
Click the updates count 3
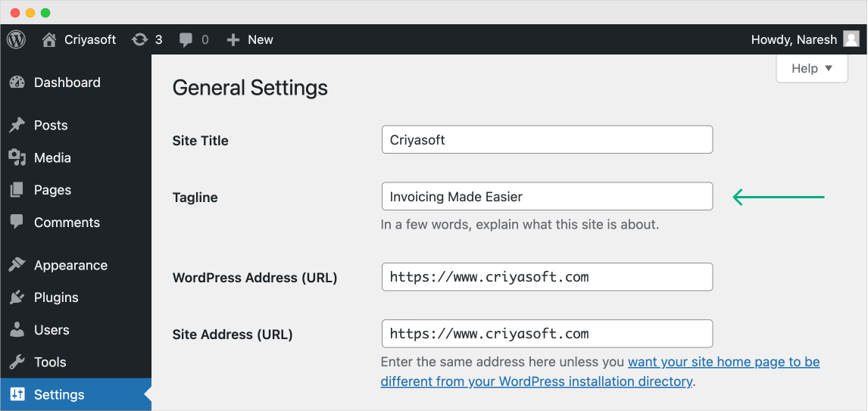pos(159,40)
